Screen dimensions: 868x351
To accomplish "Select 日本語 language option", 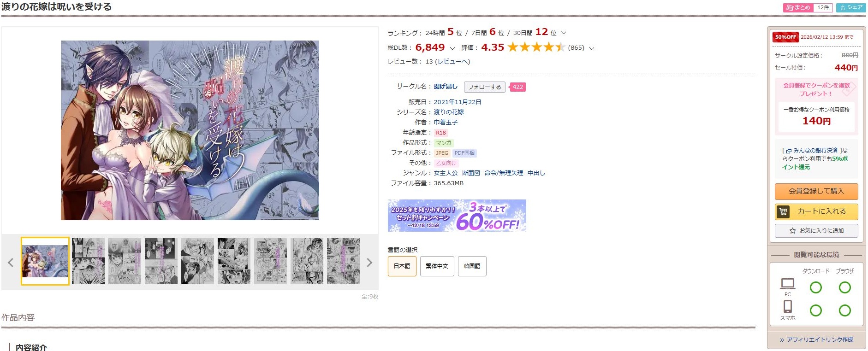I will click(x=402, y=266).
